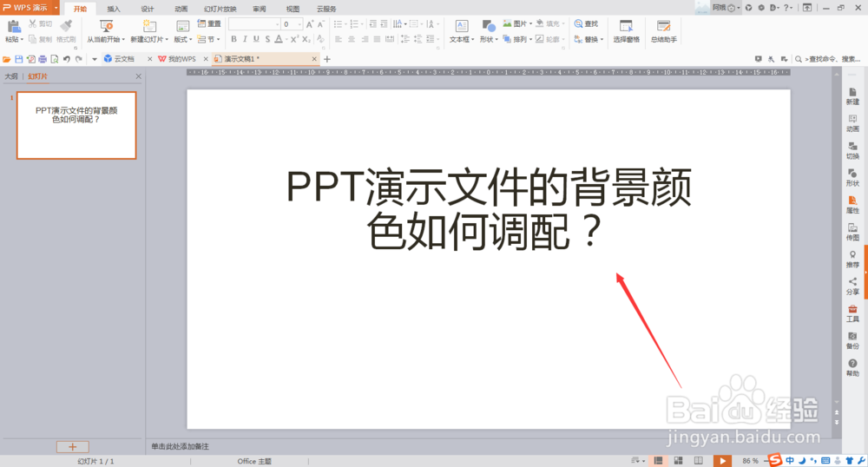Click the Text Box (文本框) icon

point(461,26)
